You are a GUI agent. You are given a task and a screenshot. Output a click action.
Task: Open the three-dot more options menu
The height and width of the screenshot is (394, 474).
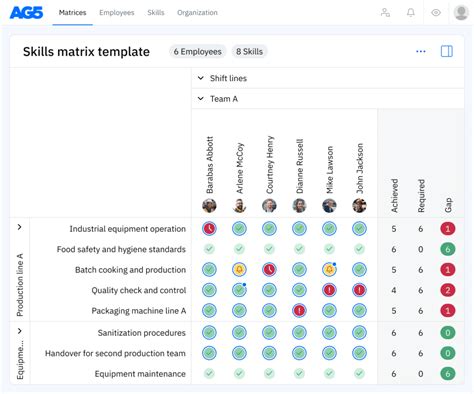(x=421, y=51)
